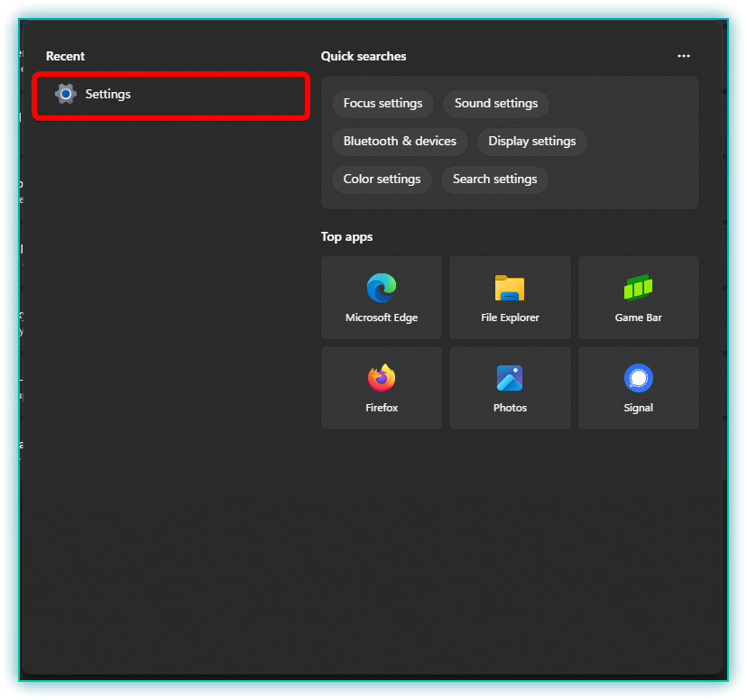Select Bluetooth & devices quick search

pyautogui.click(x=400, y=142)
